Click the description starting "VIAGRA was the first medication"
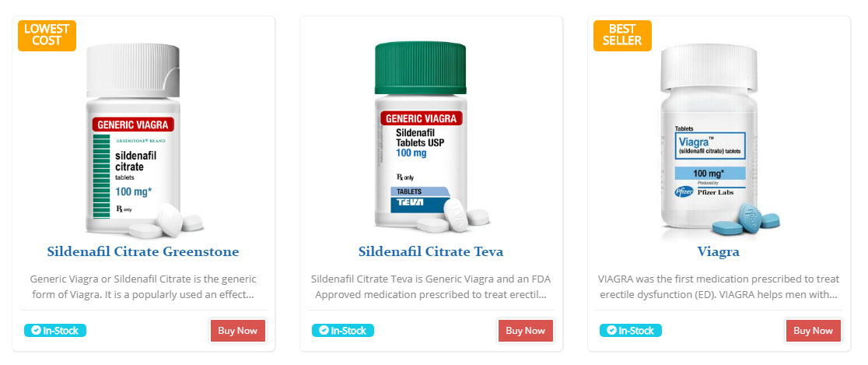The height and width of the screenshot is (365, 868). tap(719, 286)
